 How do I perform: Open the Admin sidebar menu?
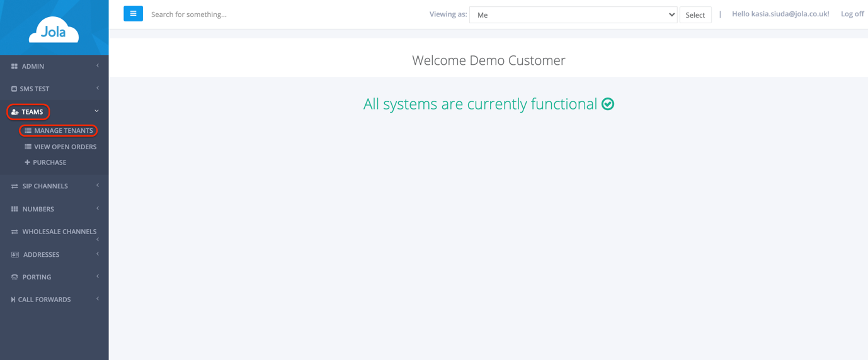click(54, 66)
